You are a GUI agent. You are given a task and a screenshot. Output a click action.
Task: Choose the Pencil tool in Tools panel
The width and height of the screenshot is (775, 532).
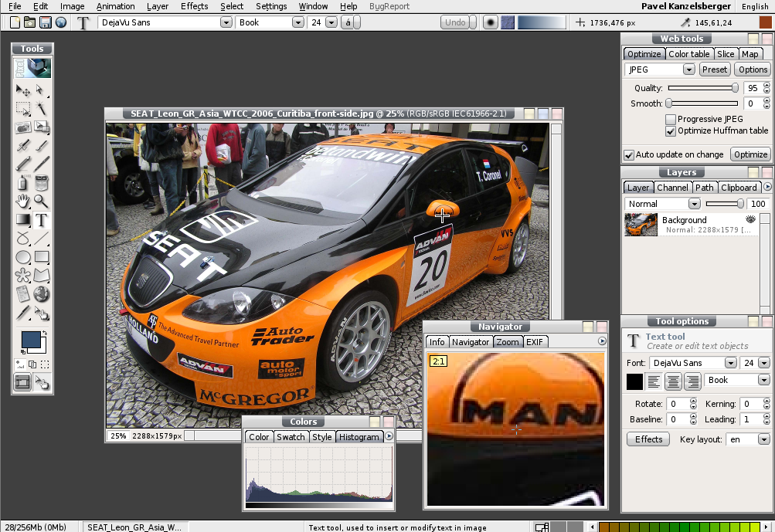(x=22, y=164)
